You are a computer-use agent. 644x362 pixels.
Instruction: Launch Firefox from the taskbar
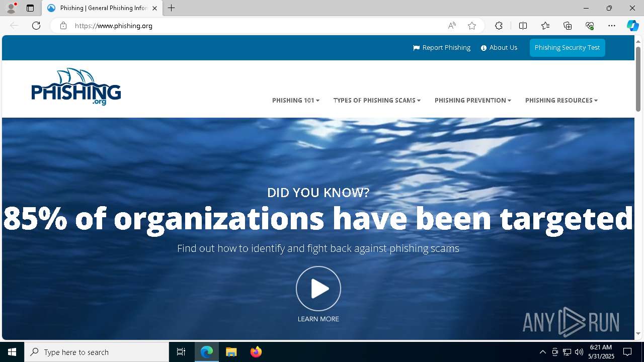point(256,352)
